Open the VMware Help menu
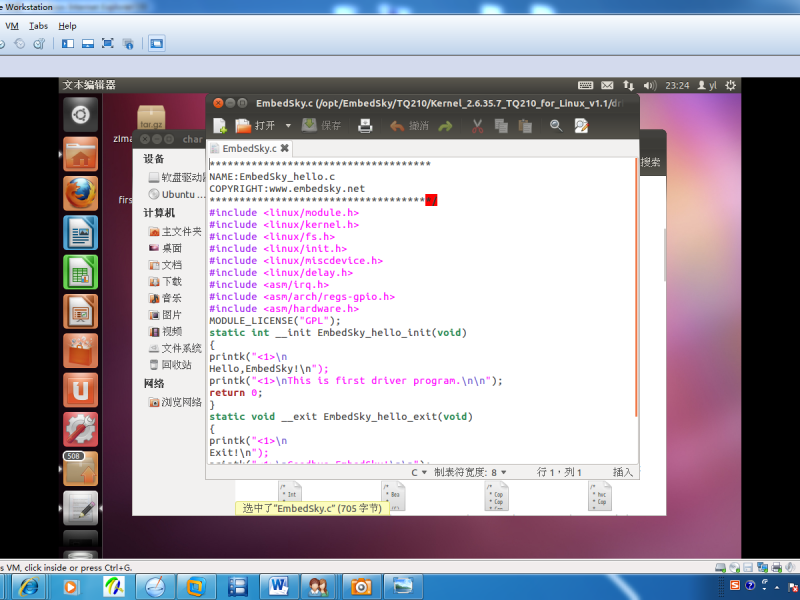The height and width of the screenshot is (600, 800). (x=67, y=26)
